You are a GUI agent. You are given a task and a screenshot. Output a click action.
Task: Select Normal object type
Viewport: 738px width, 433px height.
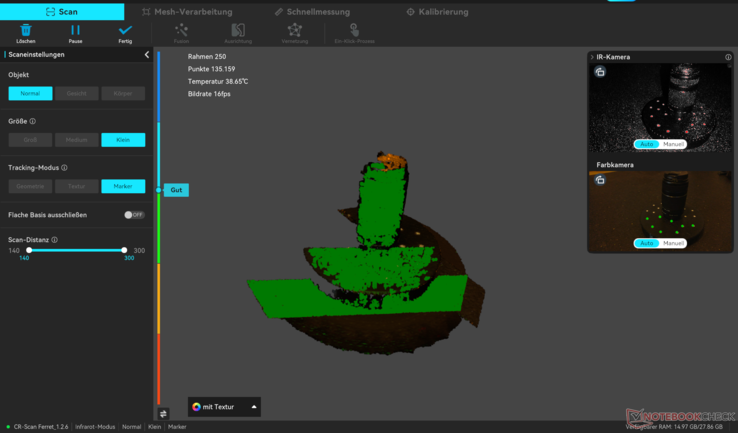30,93
